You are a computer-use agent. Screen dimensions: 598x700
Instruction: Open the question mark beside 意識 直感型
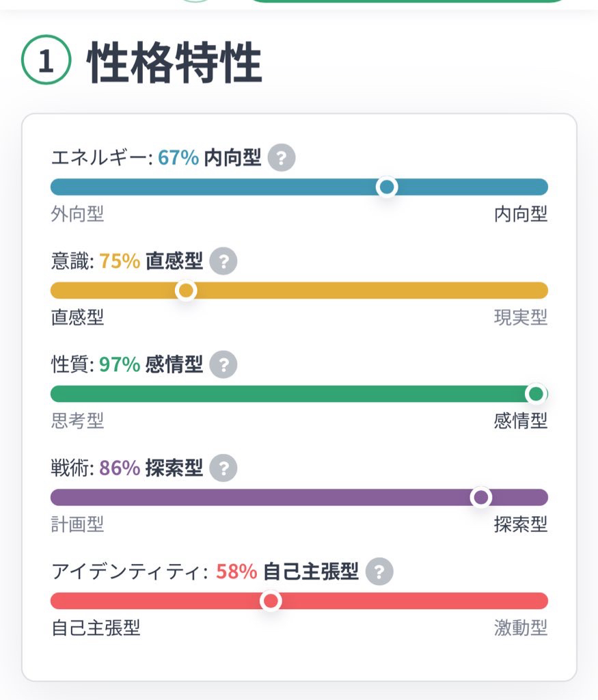tap(223, 262)
